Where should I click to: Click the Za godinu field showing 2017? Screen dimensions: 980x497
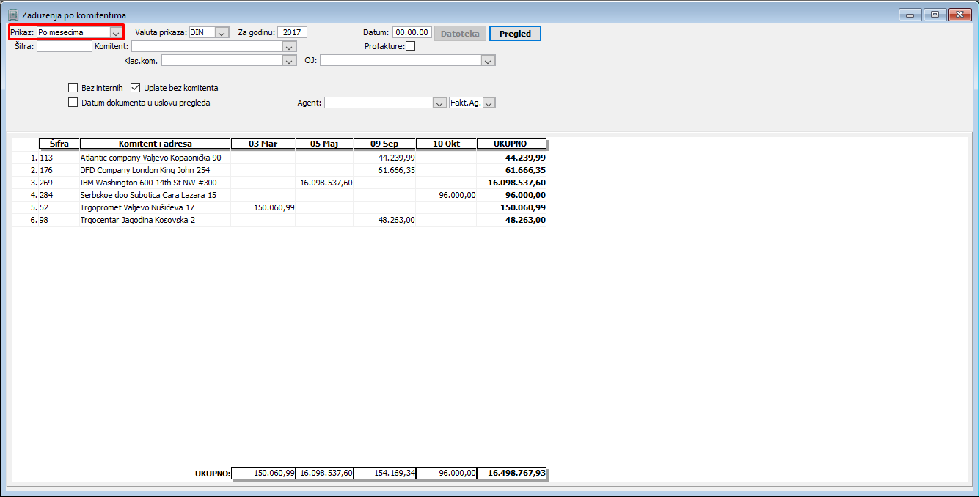[292, 32]
